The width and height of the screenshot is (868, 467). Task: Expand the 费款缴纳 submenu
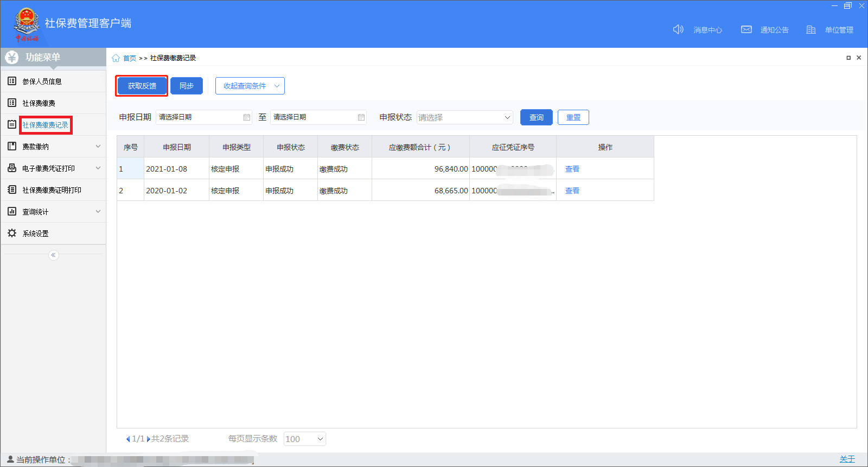point(98,147)
